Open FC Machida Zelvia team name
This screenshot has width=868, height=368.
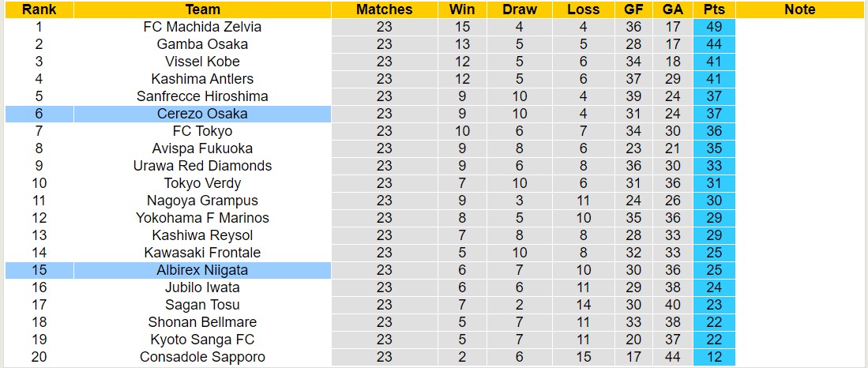pyautogui.click(x=202, y=27)
